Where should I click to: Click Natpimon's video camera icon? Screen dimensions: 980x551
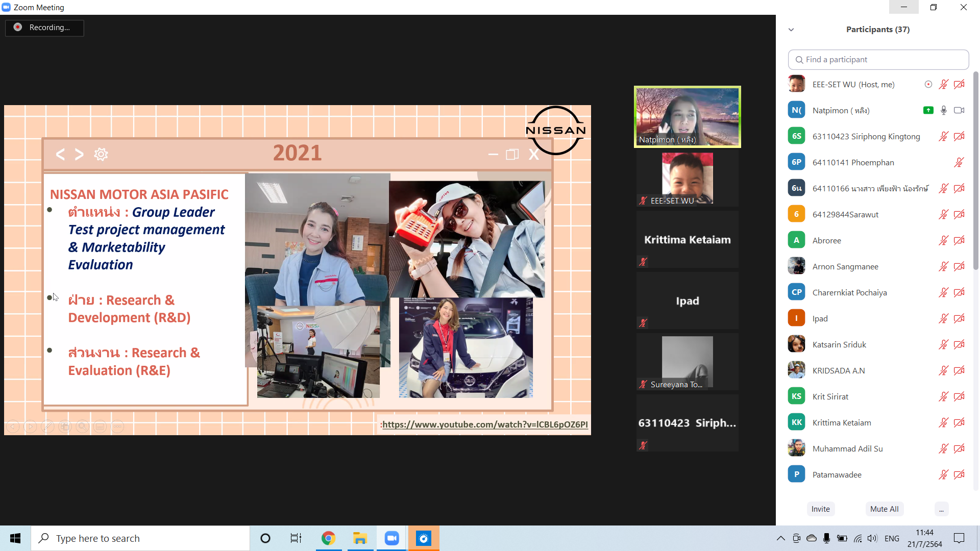click(959, 110)
